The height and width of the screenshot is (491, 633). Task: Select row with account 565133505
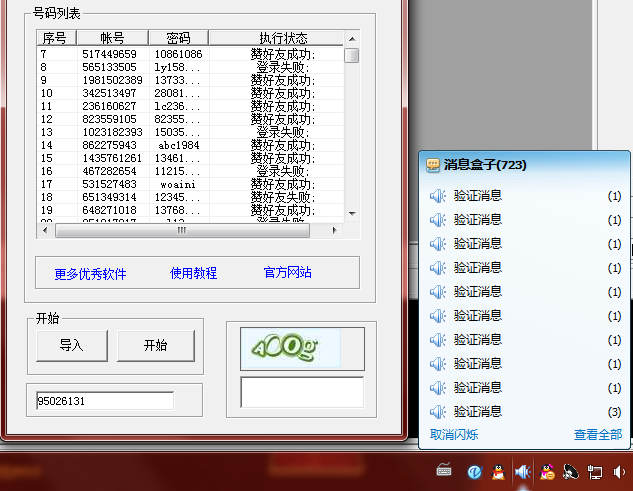coord(190,67)
